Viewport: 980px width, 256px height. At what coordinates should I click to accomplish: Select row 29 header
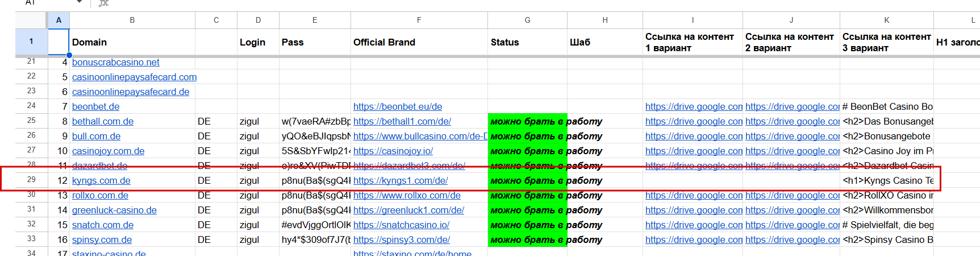click(x=31, y=180)
